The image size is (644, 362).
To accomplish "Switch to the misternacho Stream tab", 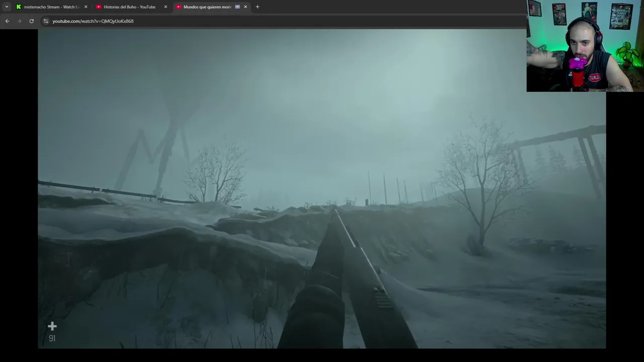I will point(52,7).
